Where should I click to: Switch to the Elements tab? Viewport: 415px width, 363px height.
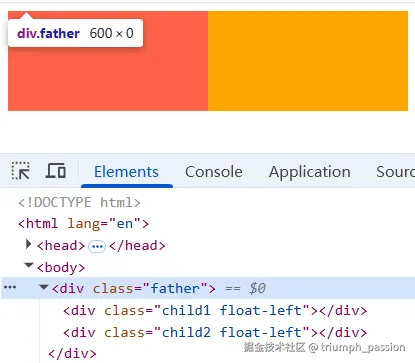pyautogui.click(x=126, y=172)
